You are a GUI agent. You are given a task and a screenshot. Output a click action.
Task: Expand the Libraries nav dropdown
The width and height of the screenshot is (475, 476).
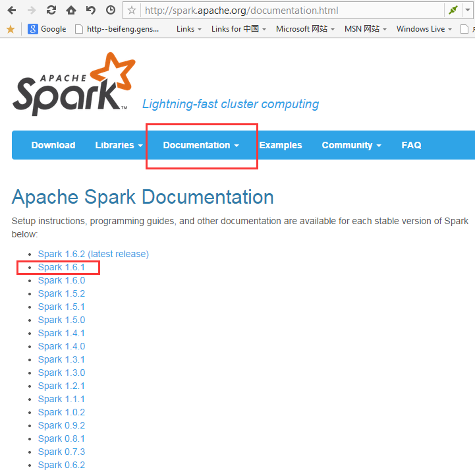point(119,145)
